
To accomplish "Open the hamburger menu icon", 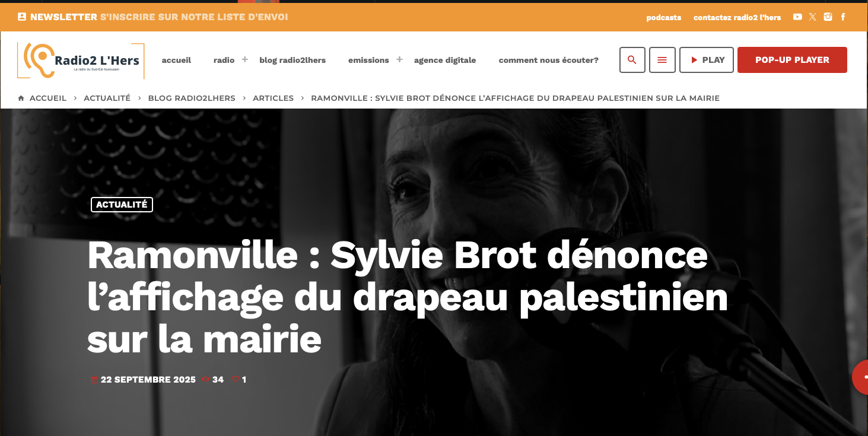I will (x=662, y=60).
